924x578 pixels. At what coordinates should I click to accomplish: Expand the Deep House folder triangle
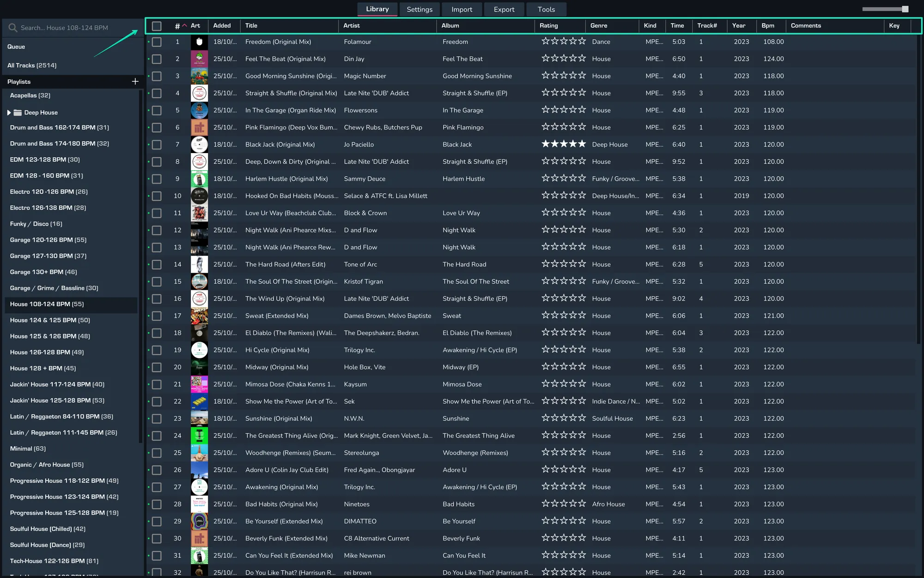click(x=9, y=112)
